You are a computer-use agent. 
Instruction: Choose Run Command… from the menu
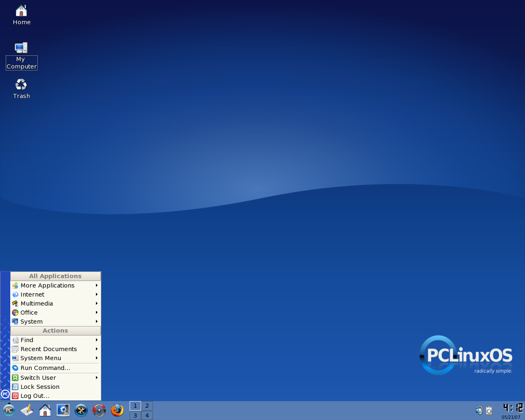coord(55,368)
